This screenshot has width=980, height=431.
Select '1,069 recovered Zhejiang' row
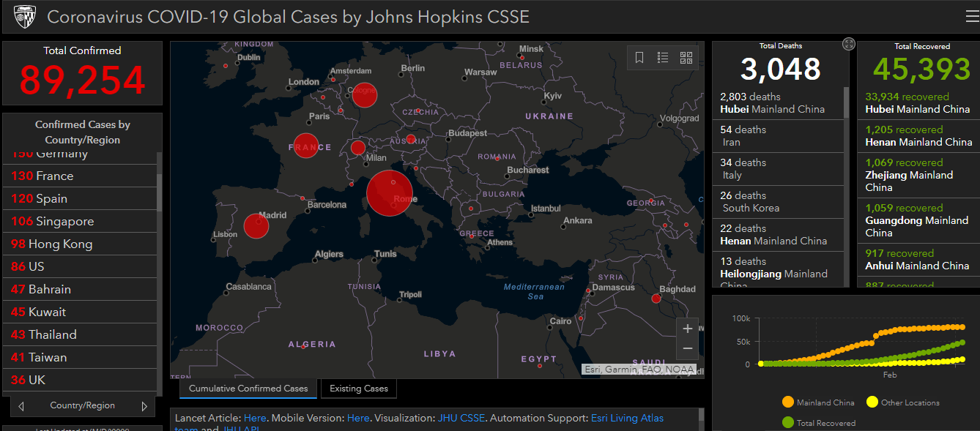click(918, 175)
